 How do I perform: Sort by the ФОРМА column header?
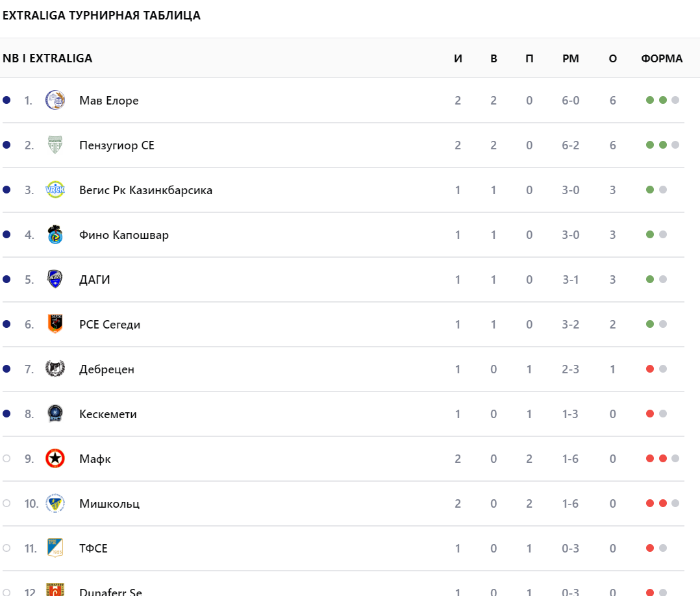point(662,58)
